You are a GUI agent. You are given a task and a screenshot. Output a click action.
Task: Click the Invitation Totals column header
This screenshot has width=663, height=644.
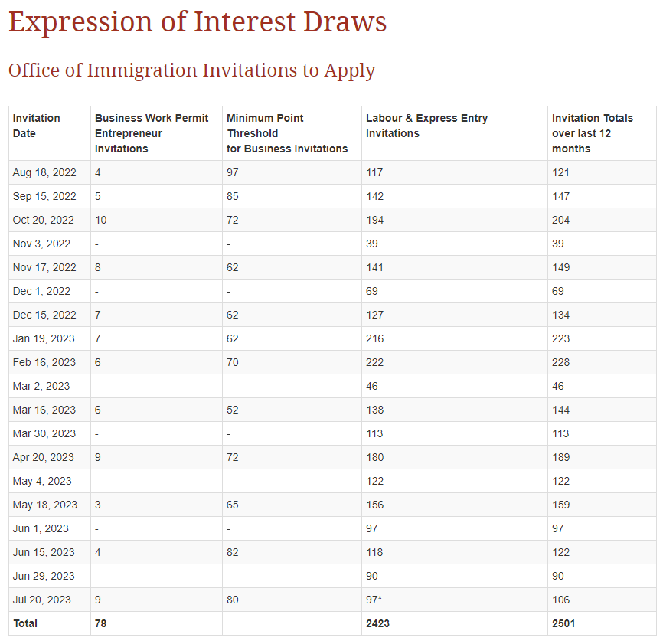[x=592, y=133]
